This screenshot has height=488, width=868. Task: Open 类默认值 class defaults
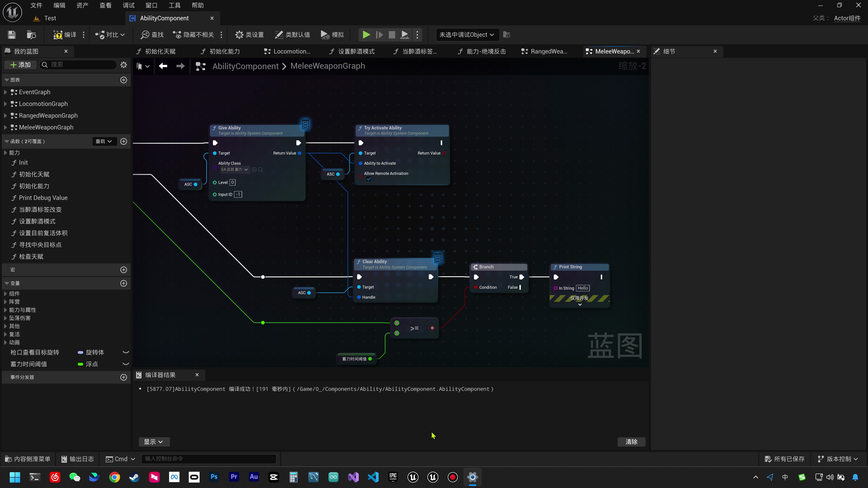292,35
